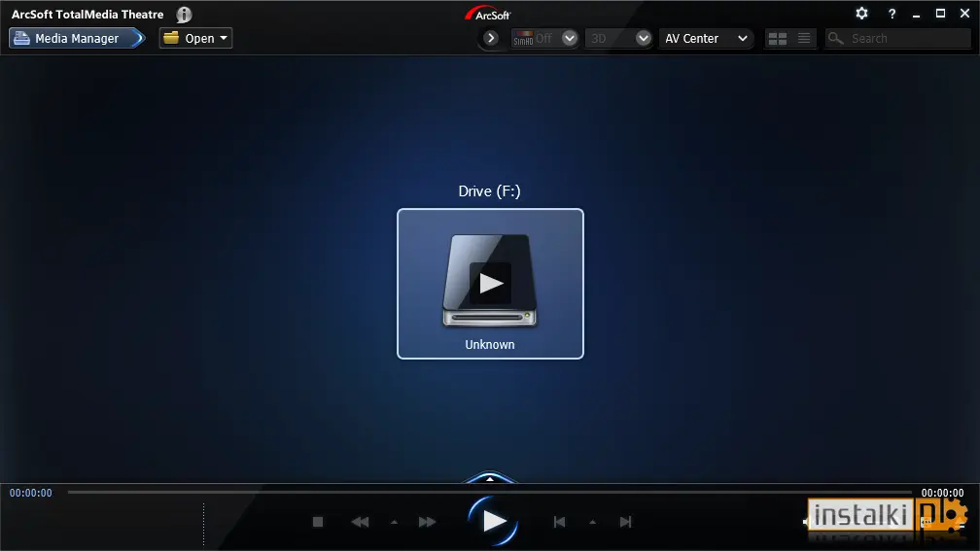Click the round forward arrow button in toolbar

click(x=491, y=38)
